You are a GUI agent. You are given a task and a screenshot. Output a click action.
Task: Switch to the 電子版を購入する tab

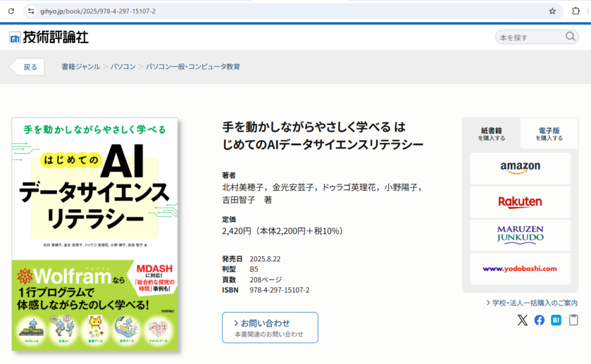coord(549,134)
